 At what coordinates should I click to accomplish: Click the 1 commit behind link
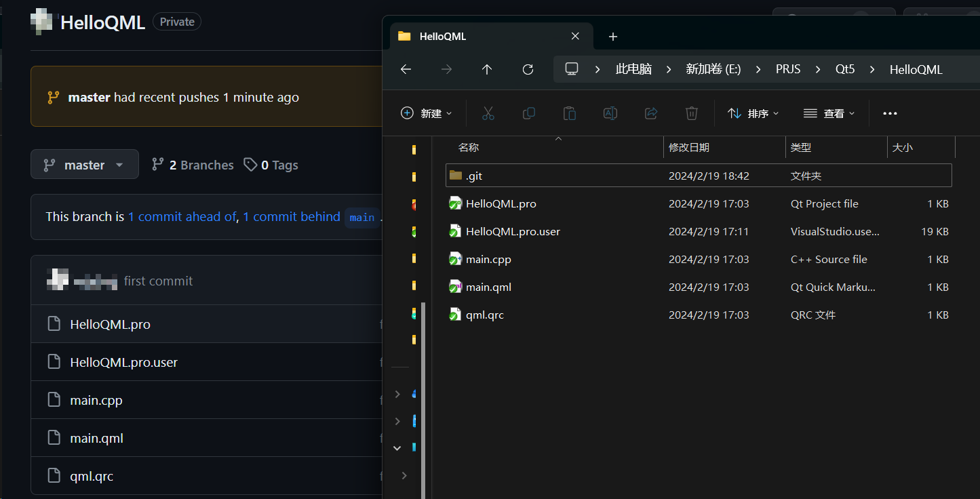pyautogui.click(x=292, y=216)
